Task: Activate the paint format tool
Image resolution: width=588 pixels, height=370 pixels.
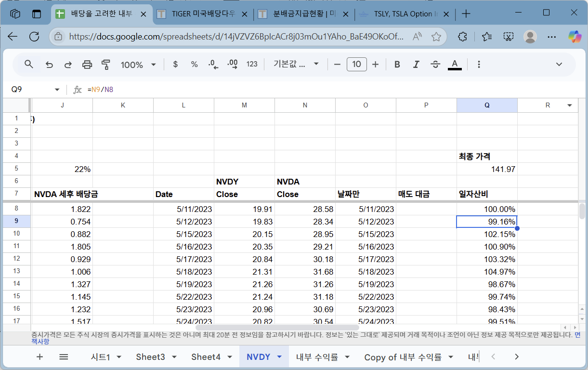Action: 106,65
